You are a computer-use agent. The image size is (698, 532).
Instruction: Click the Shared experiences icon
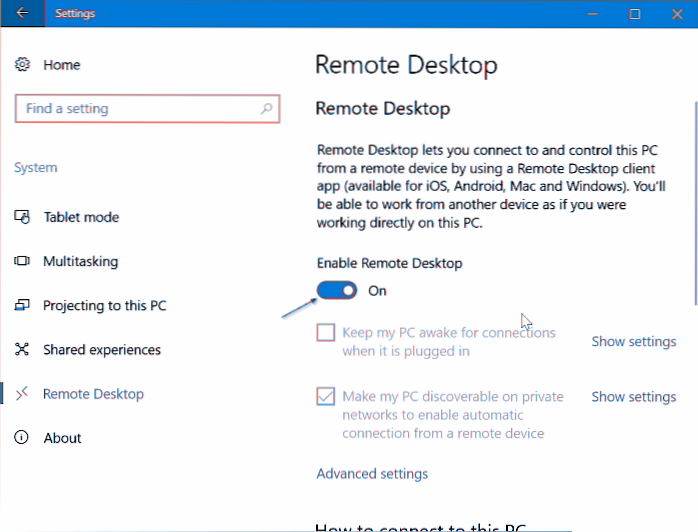tap(23, 350)
